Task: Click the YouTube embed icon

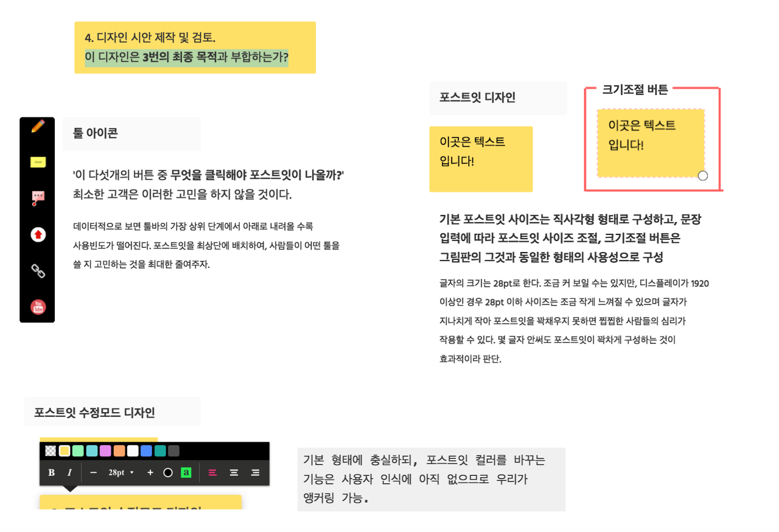Action: tap(38, 307)
